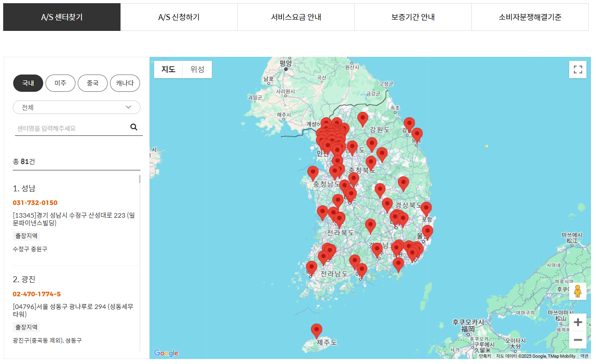Click inside the 센터명 search input field
The image size is (596, 364).
click(x=64, y=127)
